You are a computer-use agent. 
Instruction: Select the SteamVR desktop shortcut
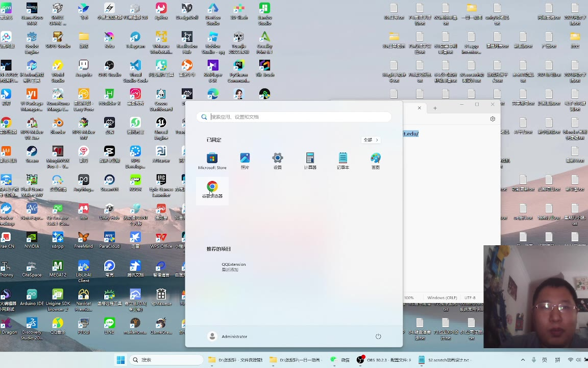110,183
